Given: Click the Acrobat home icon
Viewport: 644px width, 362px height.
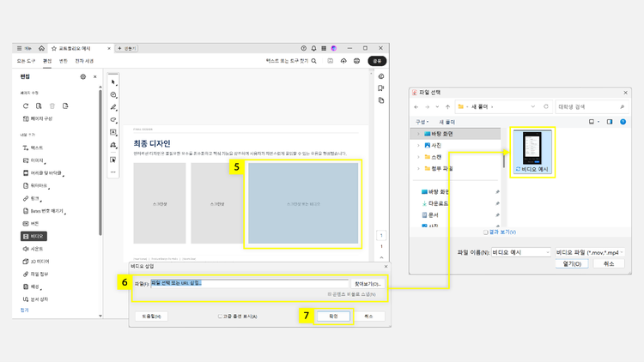Looking at the screenshot, I should (x=41, y=48).
